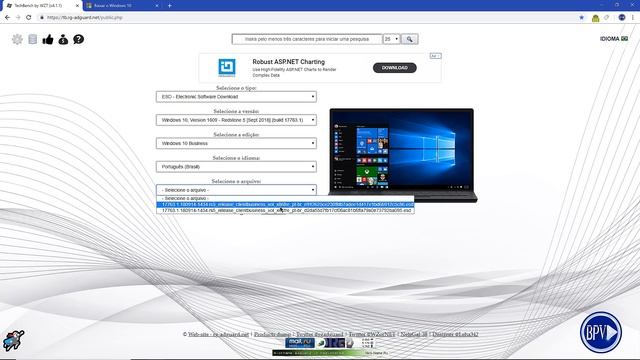
Task: Open the edition dropdown showing Windows 10 Business
Action: click(x=236, y=143)
